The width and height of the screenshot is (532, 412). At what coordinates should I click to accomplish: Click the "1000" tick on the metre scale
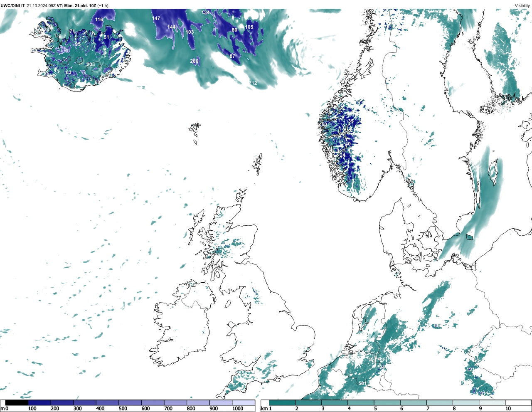click(238, 409)
